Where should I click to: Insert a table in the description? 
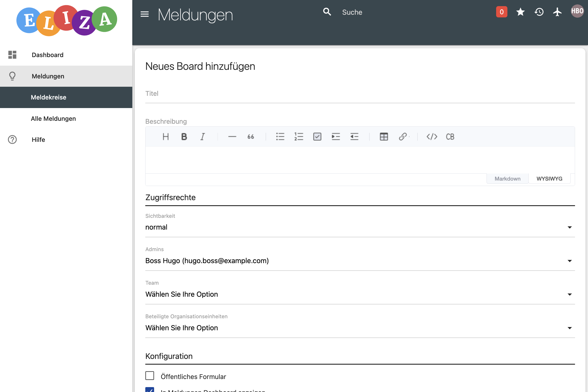pyautogui.click(x=384, y=137)
